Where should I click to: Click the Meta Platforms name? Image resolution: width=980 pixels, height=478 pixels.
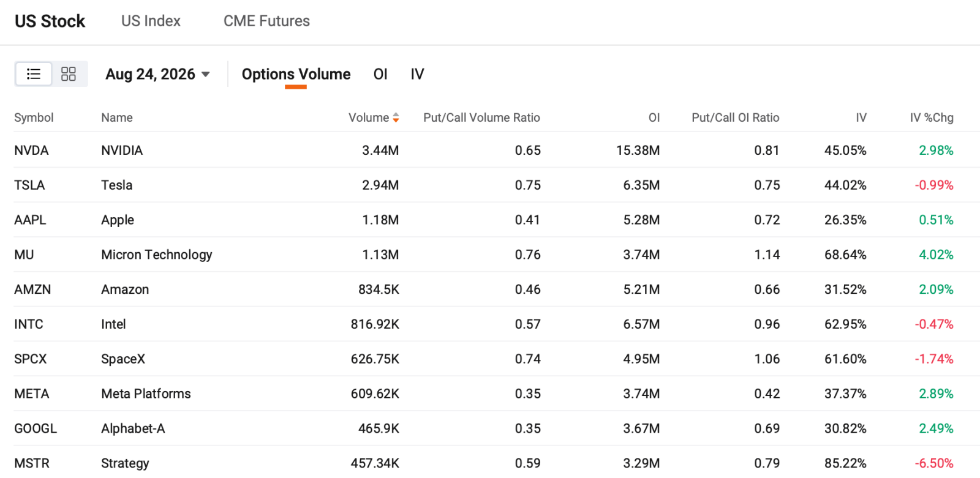coord(146,394)
